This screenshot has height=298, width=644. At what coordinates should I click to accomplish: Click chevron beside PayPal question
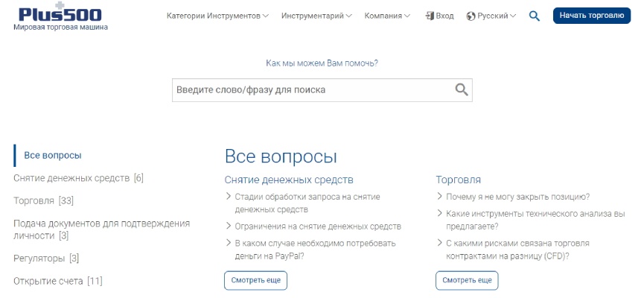coord(229,243)
